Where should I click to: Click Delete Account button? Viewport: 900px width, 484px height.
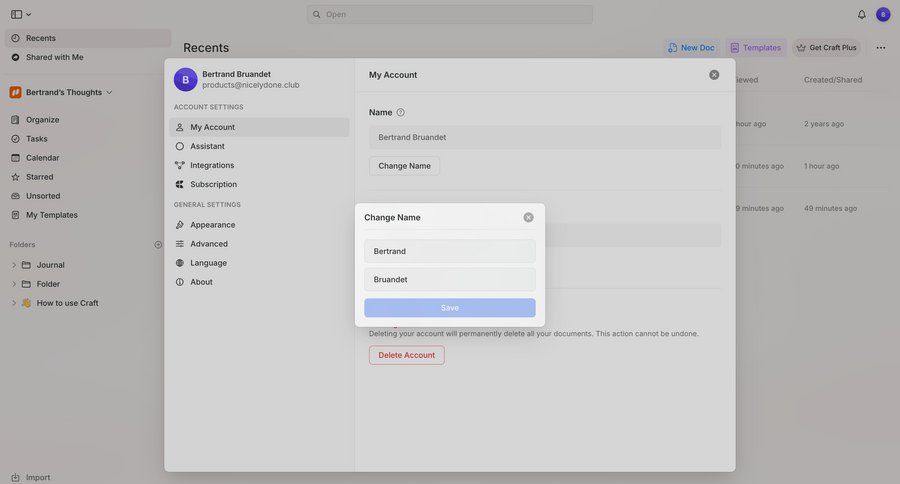point(406,355)
